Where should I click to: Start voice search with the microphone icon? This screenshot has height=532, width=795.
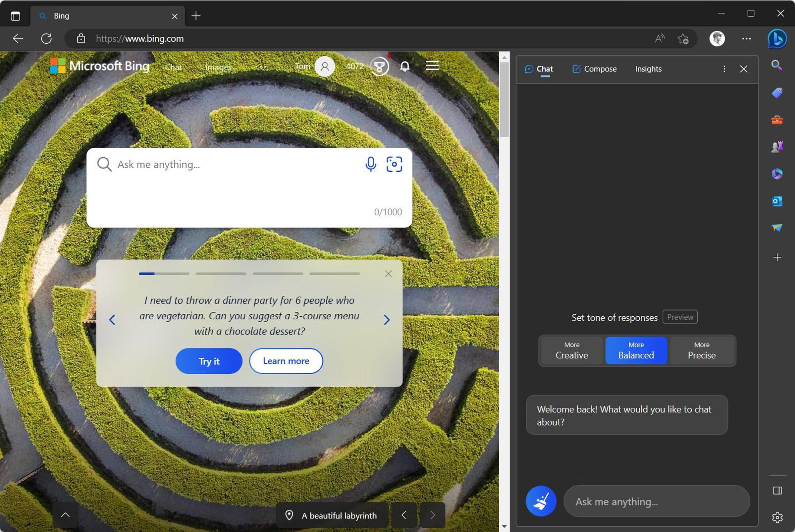[371, 164]
